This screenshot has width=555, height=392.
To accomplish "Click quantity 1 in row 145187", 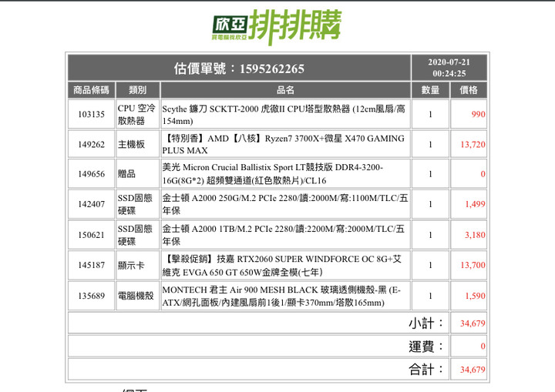I will (x=430, y=265).
